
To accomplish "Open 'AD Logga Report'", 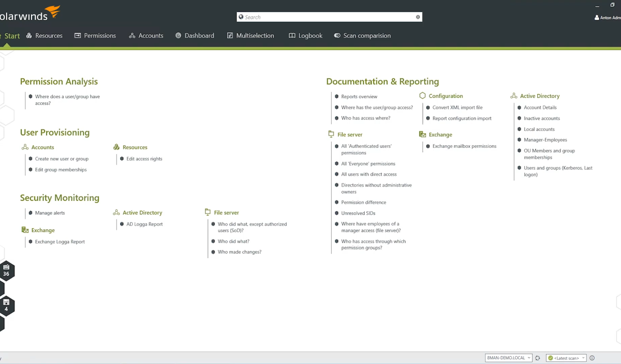I will [x=145, y=224].
